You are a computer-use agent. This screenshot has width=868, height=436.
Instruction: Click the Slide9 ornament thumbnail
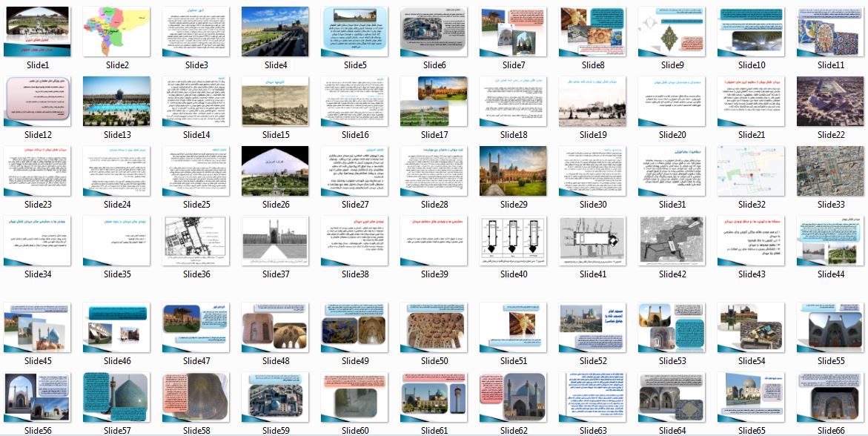coord(672,32)
